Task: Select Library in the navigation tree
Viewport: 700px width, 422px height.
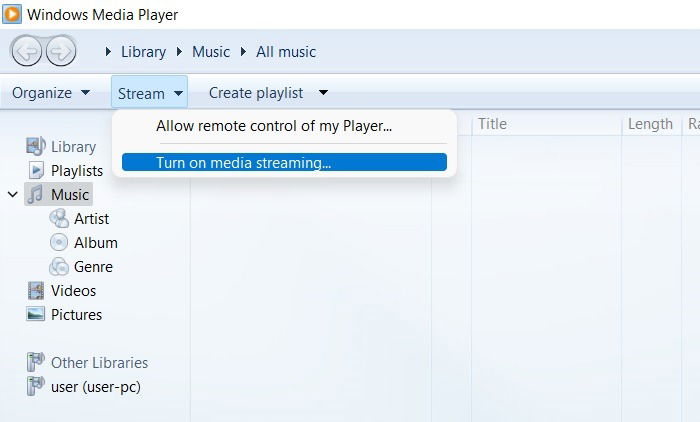Action: 73,146
